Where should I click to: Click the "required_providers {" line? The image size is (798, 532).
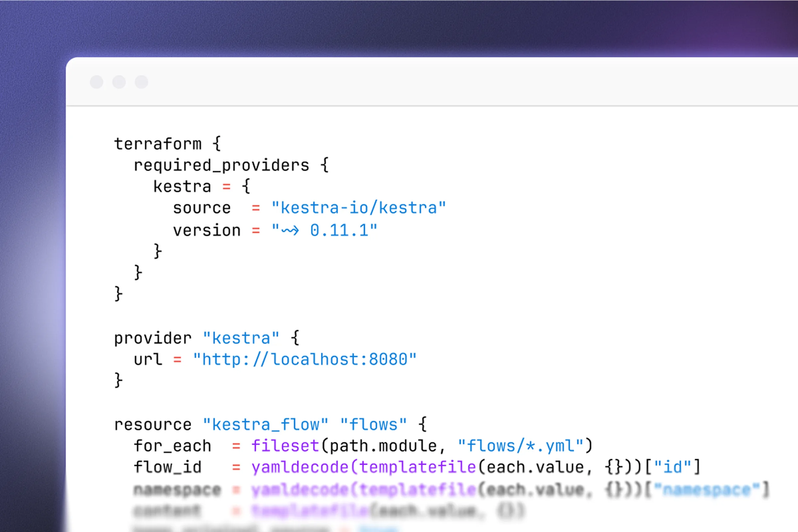[231, 165]
